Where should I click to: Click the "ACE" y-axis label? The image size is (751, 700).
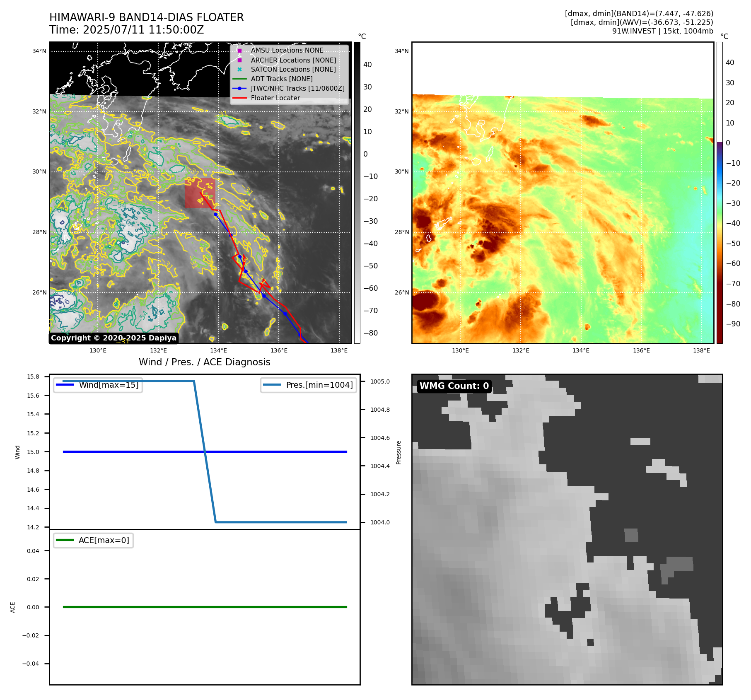click(x=12, y=607)
